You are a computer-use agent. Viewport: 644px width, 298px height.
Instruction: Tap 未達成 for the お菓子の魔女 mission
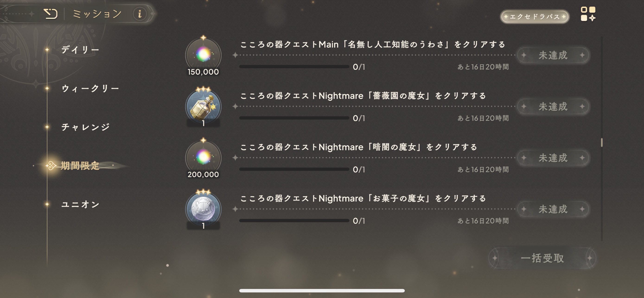[x=553, y=209]
